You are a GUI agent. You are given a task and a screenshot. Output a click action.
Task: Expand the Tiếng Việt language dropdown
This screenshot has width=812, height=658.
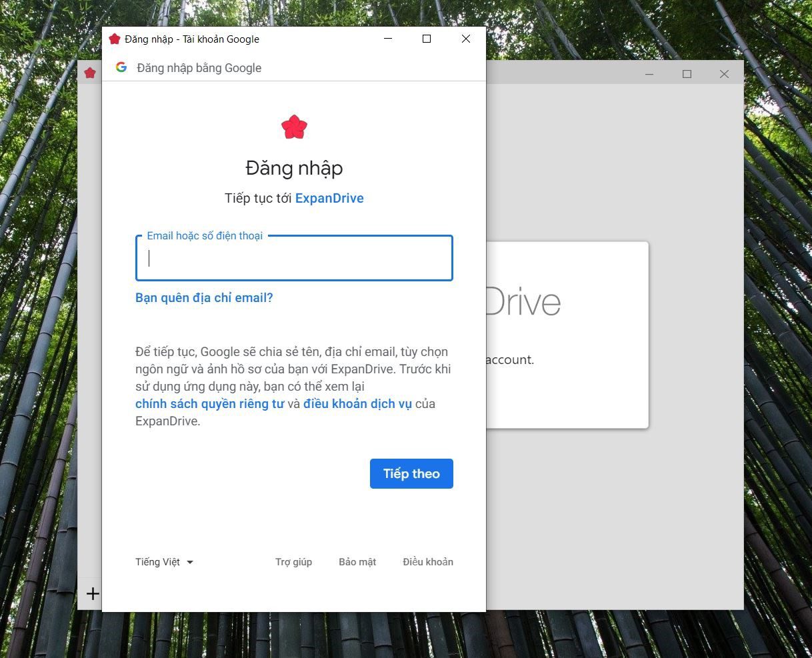coord(164,562)
